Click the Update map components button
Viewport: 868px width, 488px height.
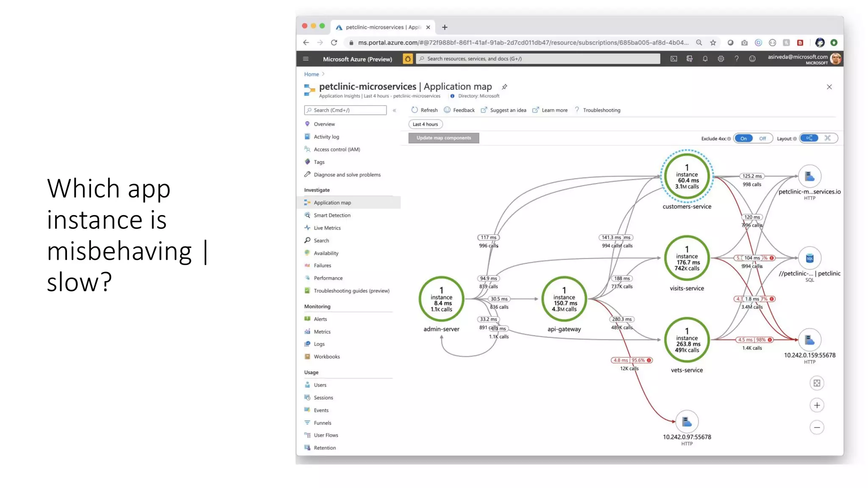[x=443, y=138]
